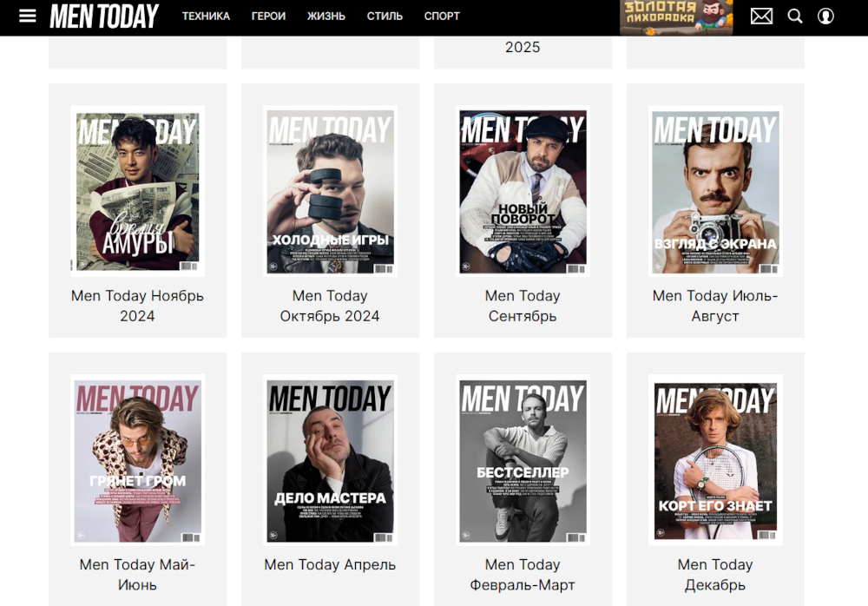Open Men Today Апрель link
The image size is (868, 606).
pyautogui.click(x=330, y=564)
